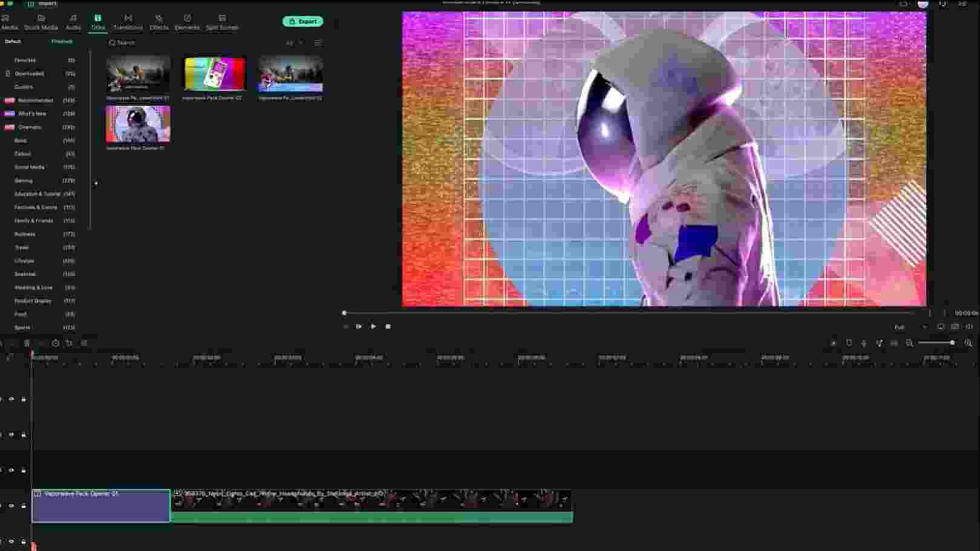Select the Titles tab
Image resolution: width=980 pixels, height=551 pixels.
97,22
